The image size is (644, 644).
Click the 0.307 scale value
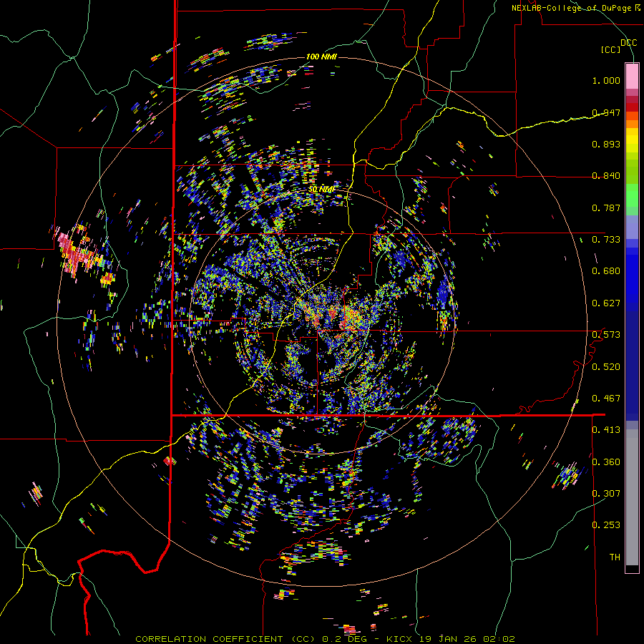click(x=606, y=493)
